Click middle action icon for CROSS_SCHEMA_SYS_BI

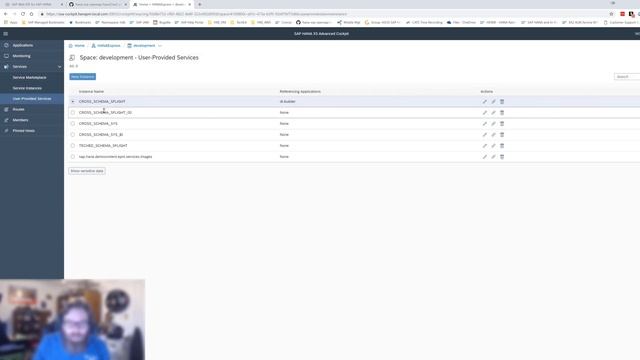[x=493, y=135]
